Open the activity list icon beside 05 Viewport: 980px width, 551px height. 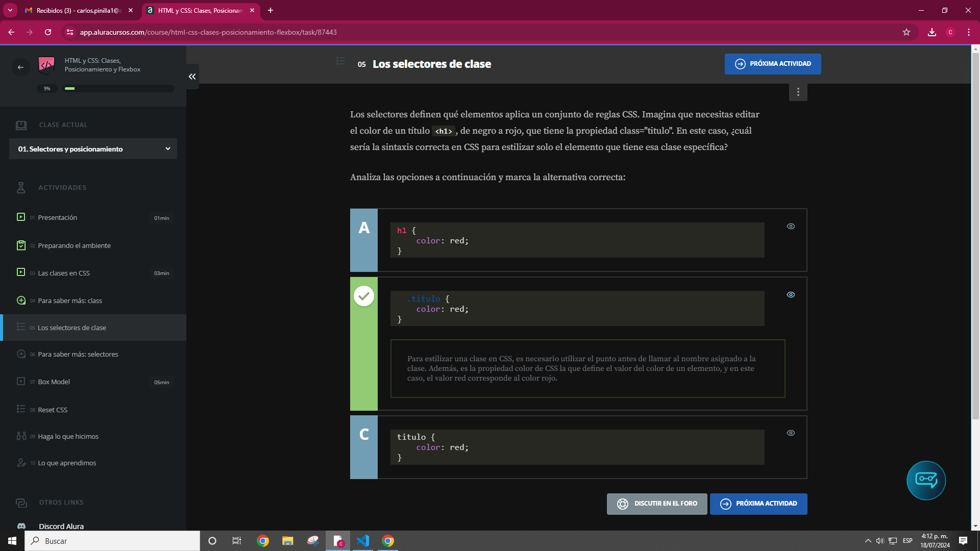pos(340,61)
